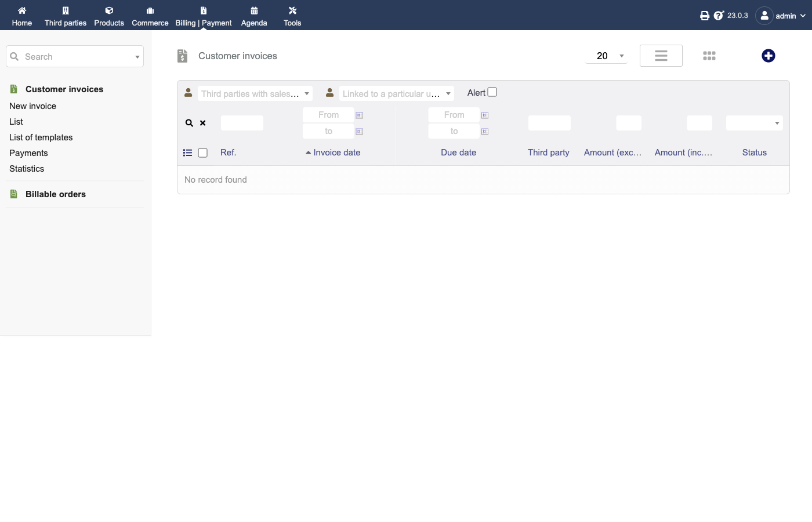Viewport: 812px width, 522px height.
Task: Open Statistics link in sidebar
Action: 27,169
